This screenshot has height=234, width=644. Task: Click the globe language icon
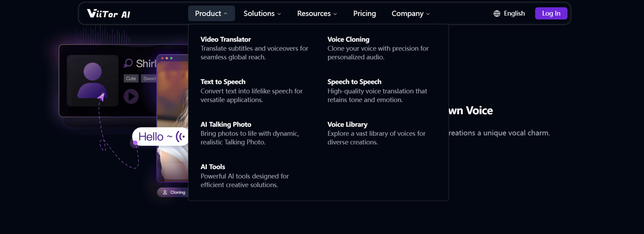point(497,14)
